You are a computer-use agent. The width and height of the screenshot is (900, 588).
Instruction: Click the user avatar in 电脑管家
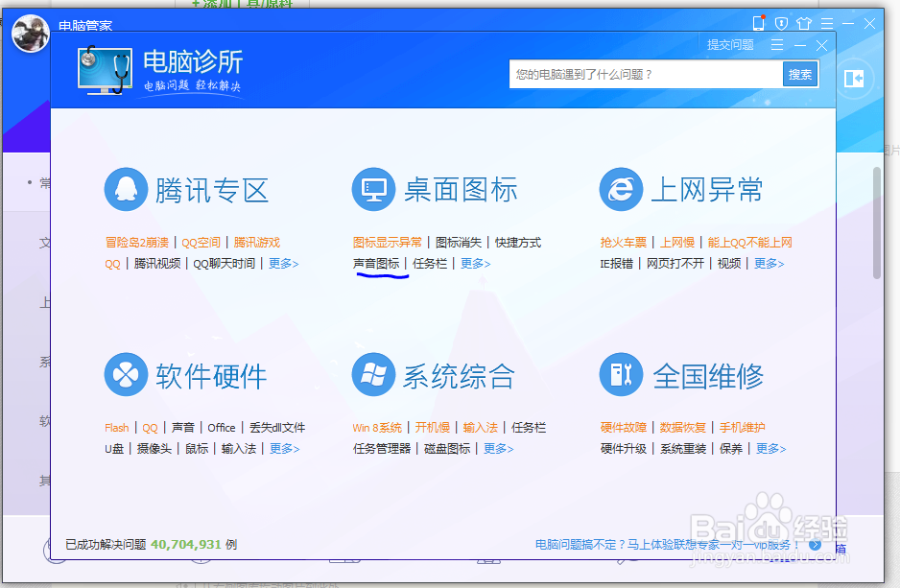pos(31,34)
